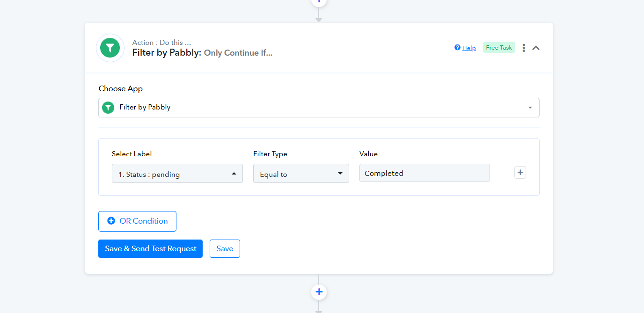Add a step with the plus below the card
Image resolution: width=644 pixels, height=313 pixels.
pos(319,292)
